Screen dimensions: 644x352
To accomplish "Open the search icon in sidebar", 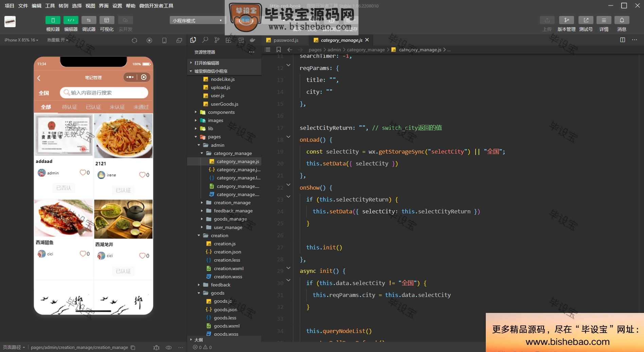I will pos(205,40).
